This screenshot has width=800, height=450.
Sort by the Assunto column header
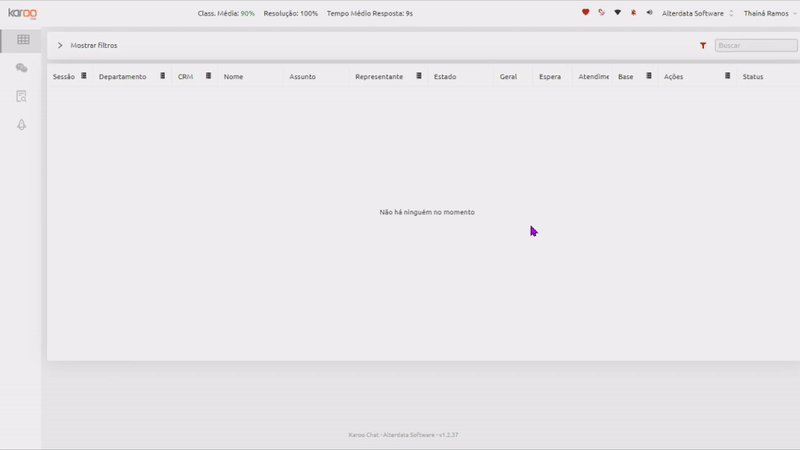click(303, 77)
